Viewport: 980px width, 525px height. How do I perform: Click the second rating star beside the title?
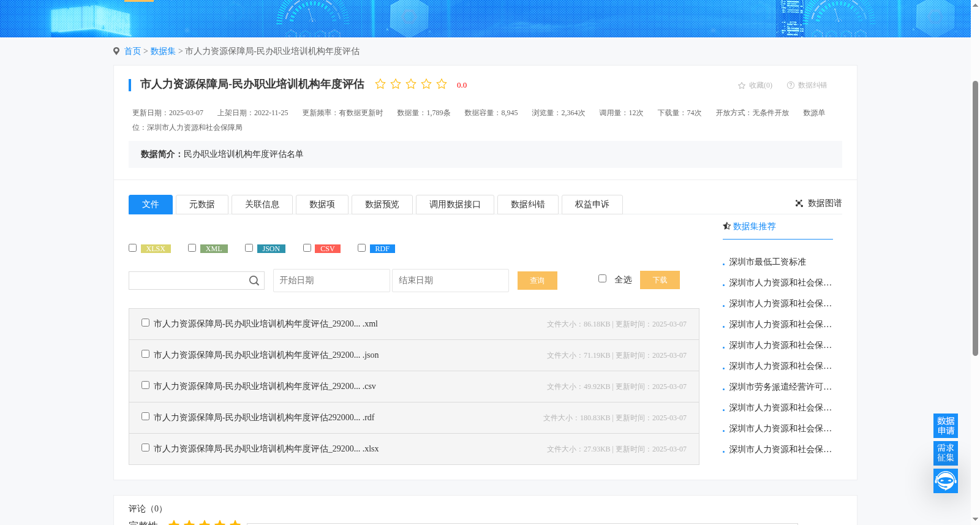396,84
